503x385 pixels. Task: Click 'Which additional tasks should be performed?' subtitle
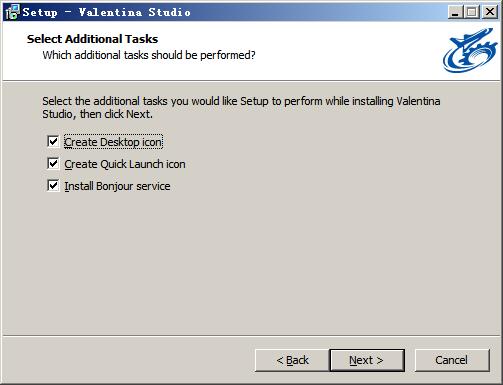pyautogui.click(x=149, y=55)
